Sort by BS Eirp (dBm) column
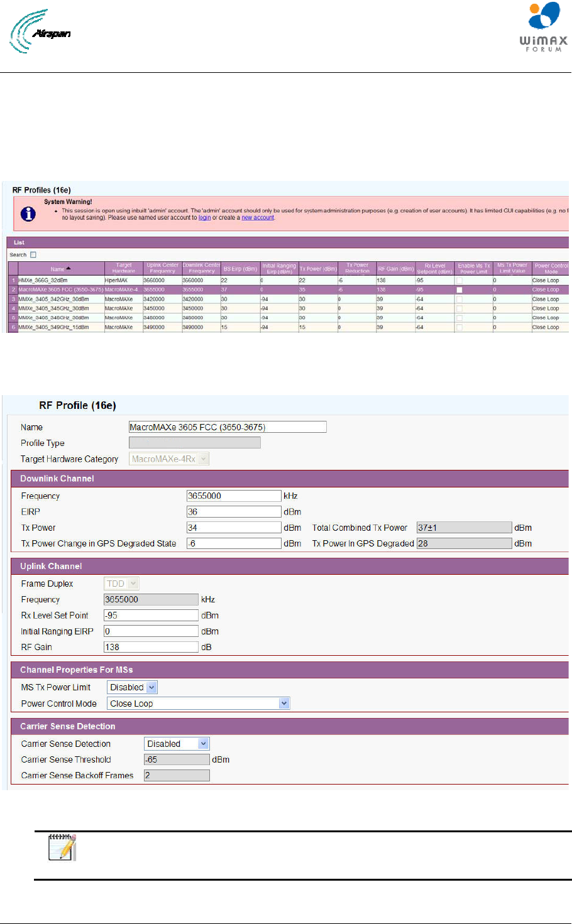This screenshot has width=572, height=924. [x=240, y=268]
